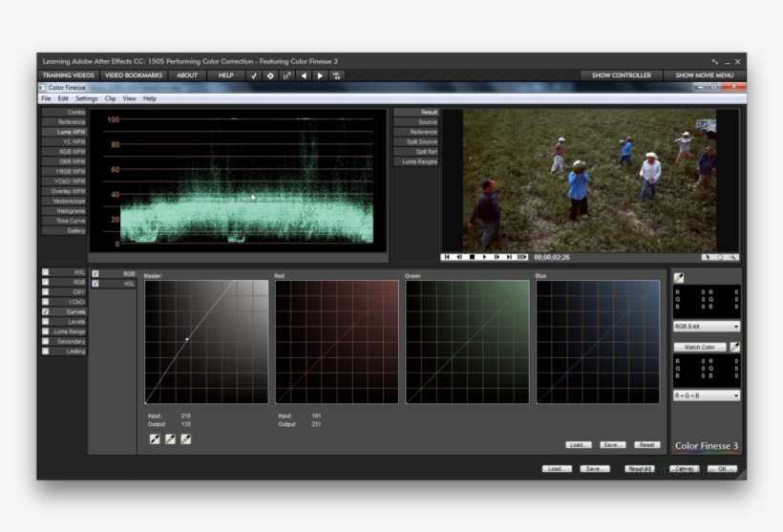The image size is (783, 532).
Task: Click TRAINING VIDEOS button
Action: click(69, 75)
